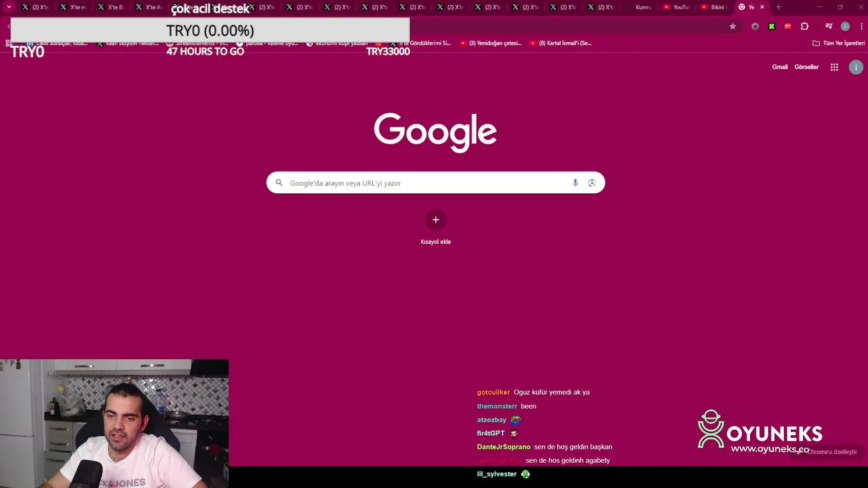
Task: Open the Chrome three-dot menu
Action: pos(861,26)
